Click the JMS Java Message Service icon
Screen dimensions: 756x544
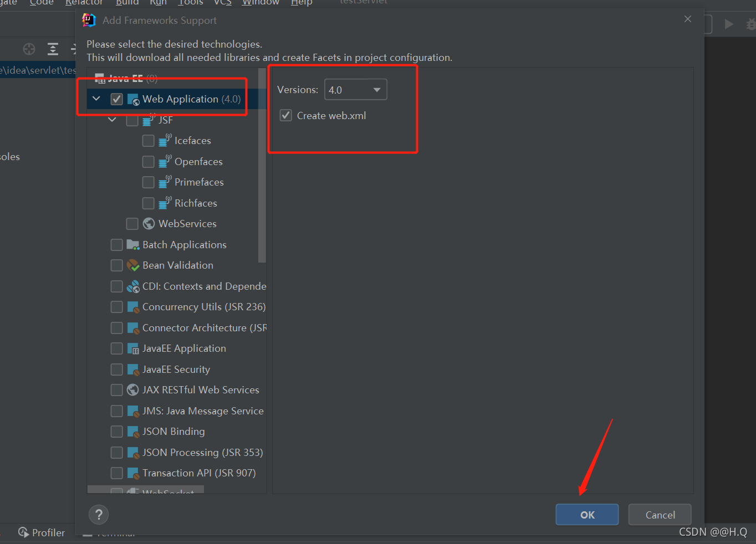tap(133, 411)
